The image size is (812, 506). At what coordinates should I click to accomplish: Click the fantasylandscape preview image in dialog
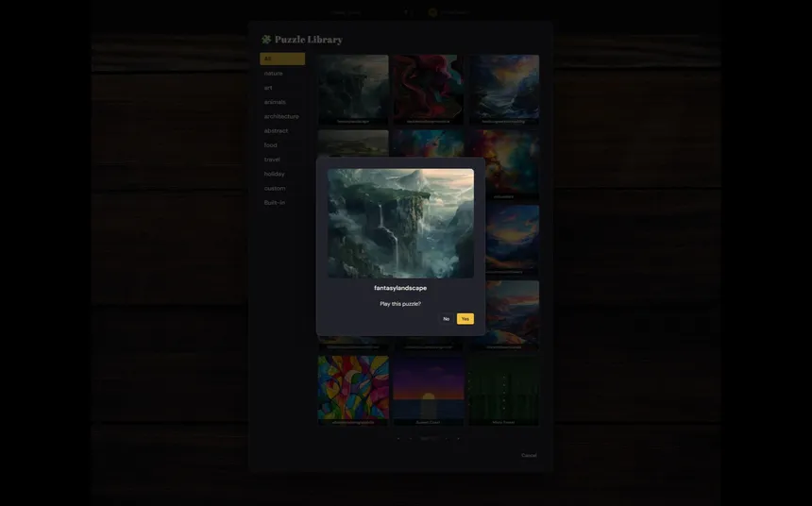tap(400, 223)
